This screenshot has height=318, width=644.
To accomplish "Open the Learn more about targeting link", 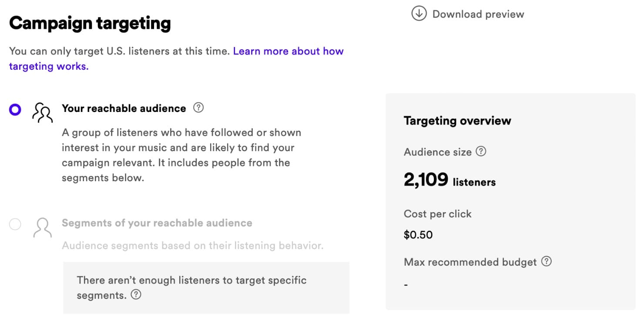I will [176, 58].
